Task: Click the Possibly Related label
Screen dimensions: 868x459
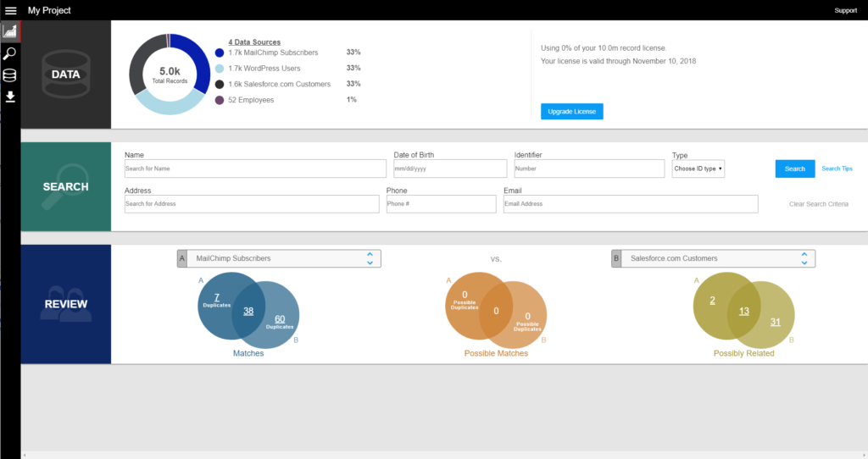Action: pyautogui.click(x=743, y=353)
